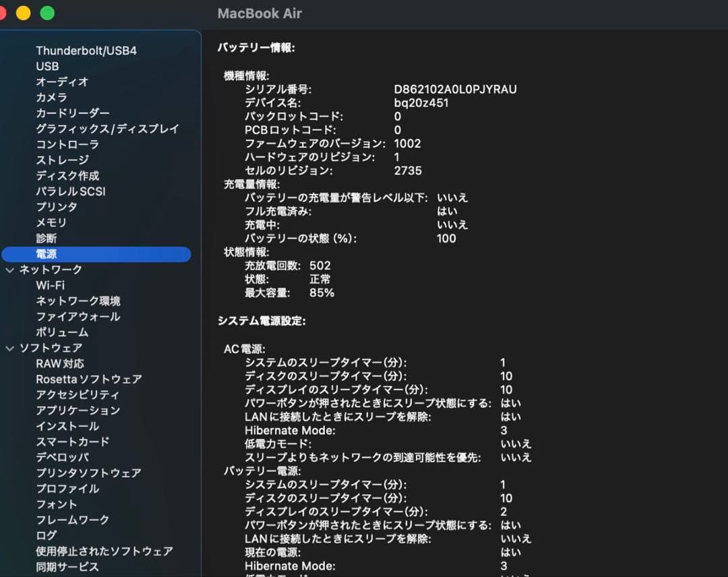Select ディスク作成 in the sidebar
The height and width of the screenshot is (577, 728).
click(67, 175)
